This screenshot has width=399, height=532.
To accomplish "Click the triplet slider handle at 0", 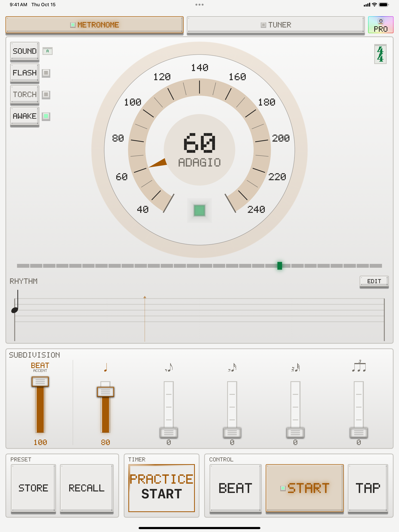I will click(x=359, y=433).
